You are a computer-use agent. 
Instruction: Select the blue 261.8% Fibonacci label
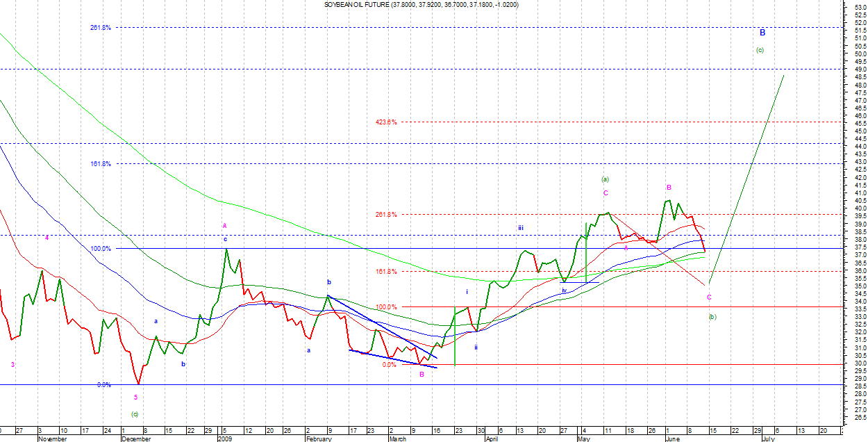(x=100, y=28)
